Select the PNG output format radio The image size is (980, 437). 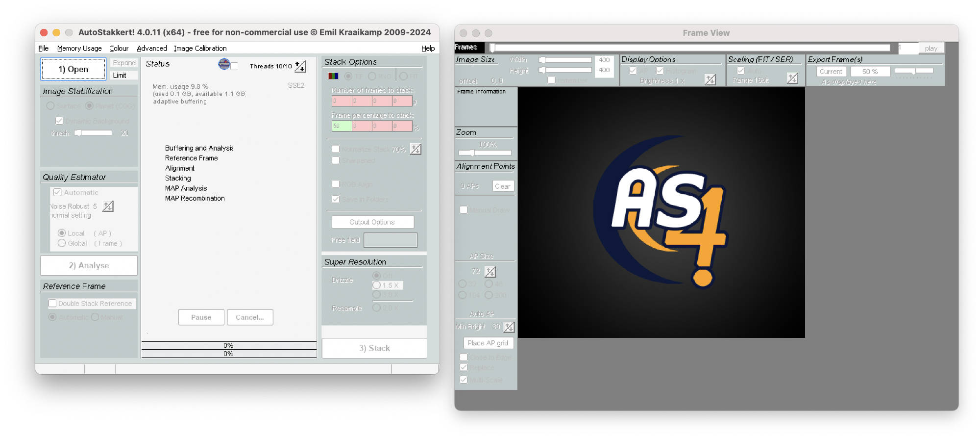point(372,76)
